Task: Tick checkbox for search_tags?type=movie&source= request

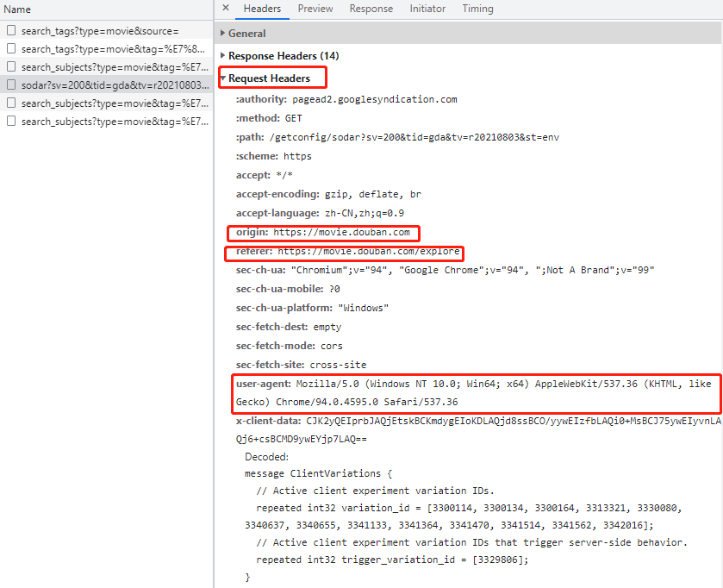Action: (11, 31)
